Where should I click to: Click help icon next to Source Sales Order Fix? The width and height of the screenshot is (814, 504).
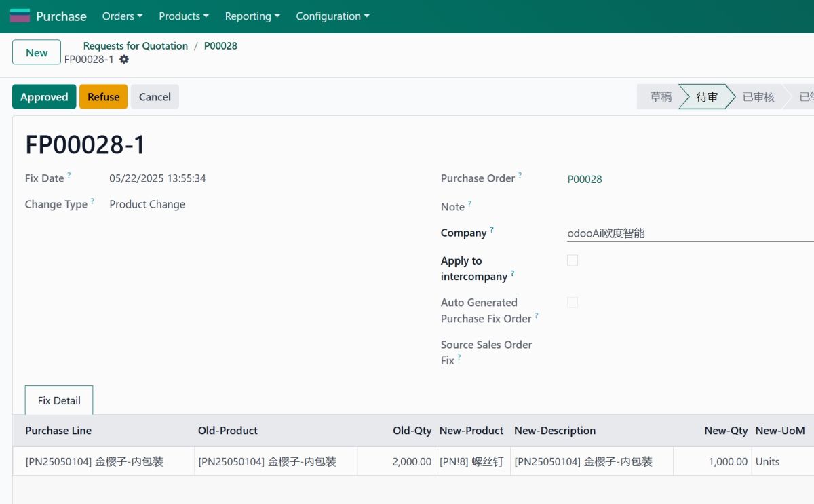coord(459,357)
